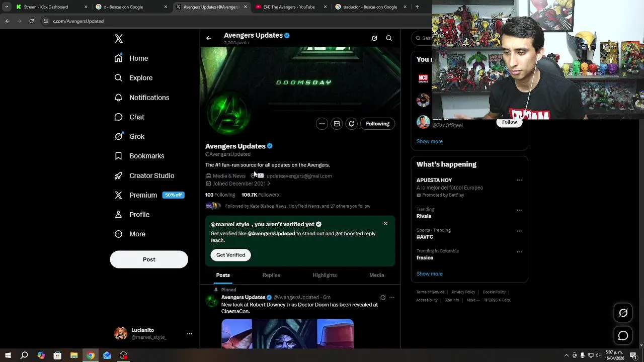Switch to the Highlights tab
This screenshot has height=362, width=644.
coord(325,275)
